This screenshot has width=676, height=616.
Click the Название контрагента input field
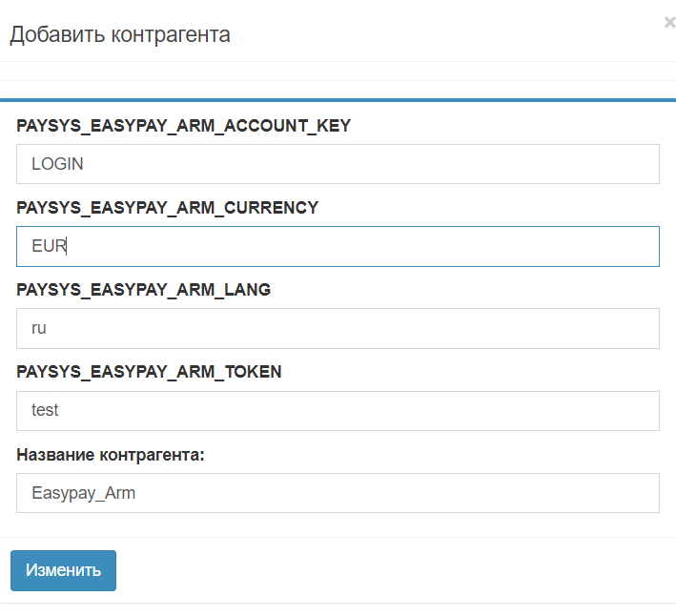338,493
